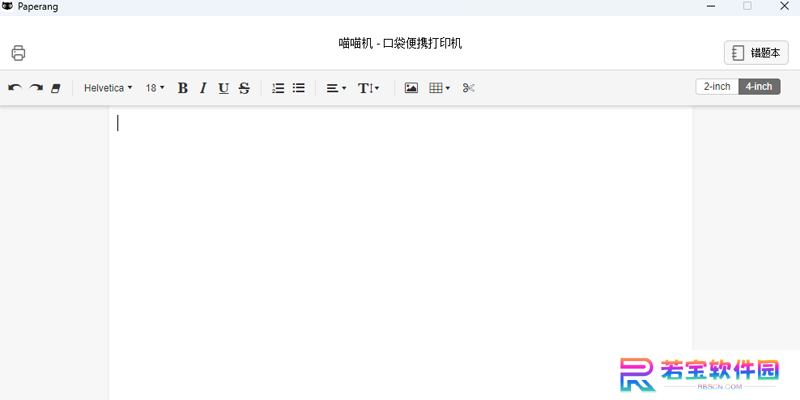Redo the last undone edit
Screen dimensions: 800x400
(x=36, y=88)
